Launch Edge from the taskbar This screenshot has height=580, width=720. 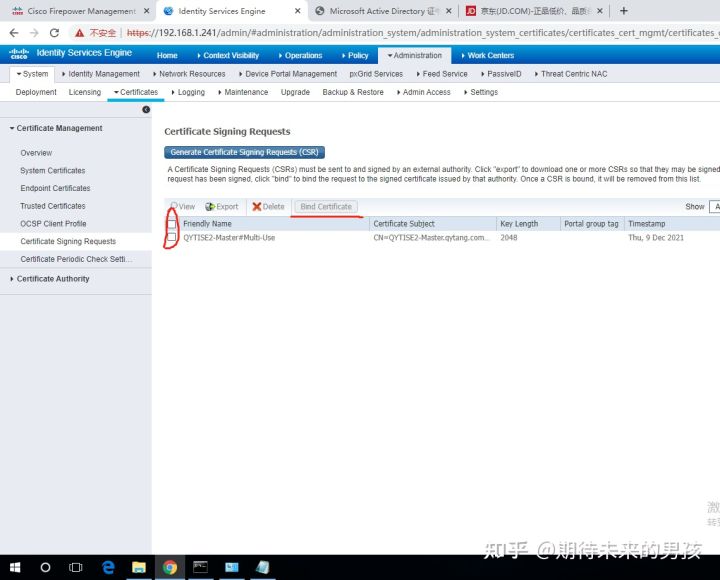(108, 568)
